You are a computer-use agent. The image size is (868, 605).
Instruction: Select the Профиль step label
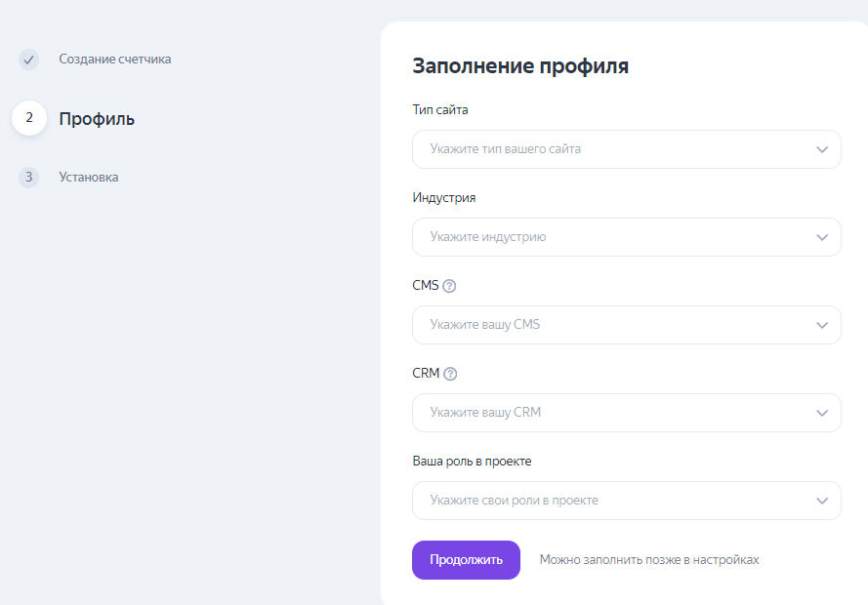(97, 119)
